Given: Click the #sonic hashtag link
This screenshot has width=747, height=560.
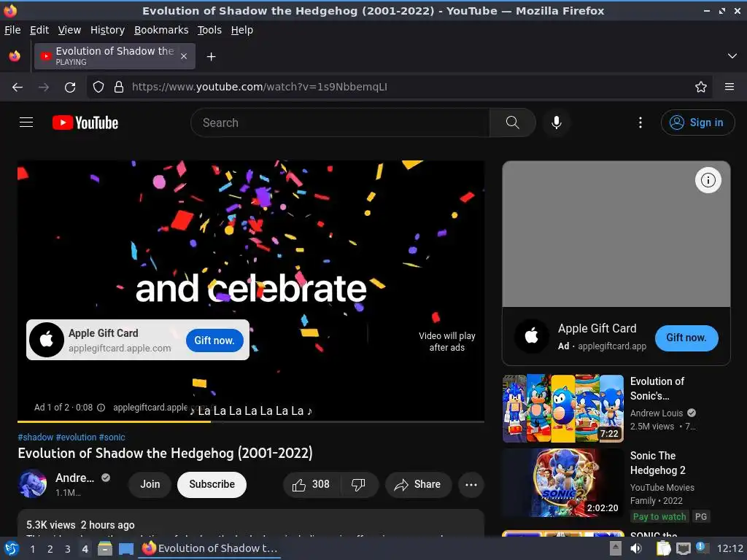Looking at the screenshot, I should [x=112, y=437].
